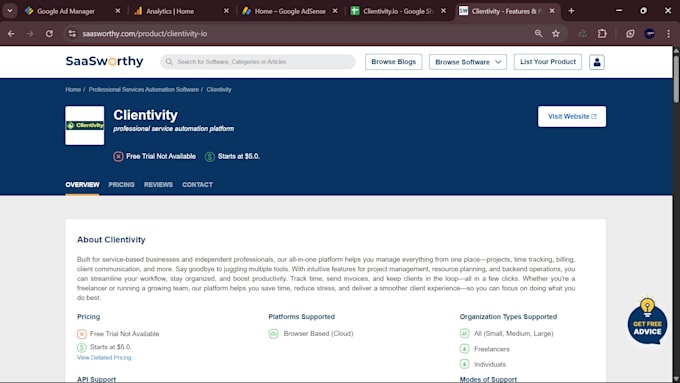680x383 pixels.
Task: Open the Chrome three-dot menu
Action: [668, 33]
